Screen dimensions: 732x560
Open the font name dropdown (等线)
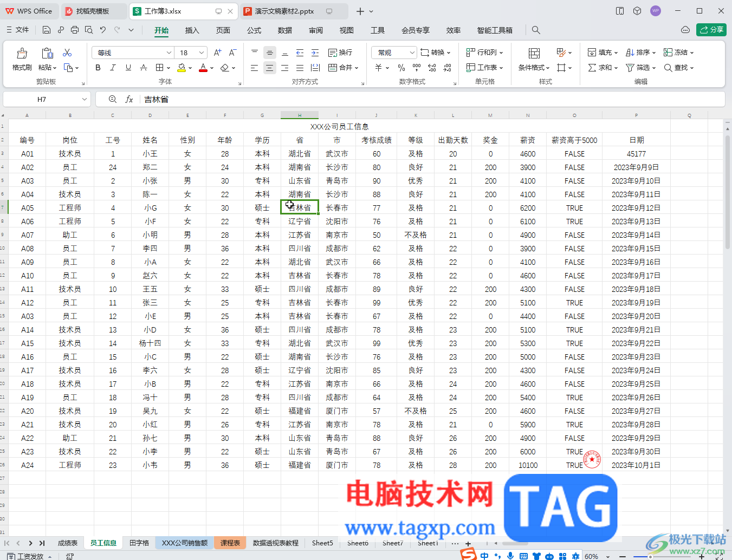pos(169,53)
